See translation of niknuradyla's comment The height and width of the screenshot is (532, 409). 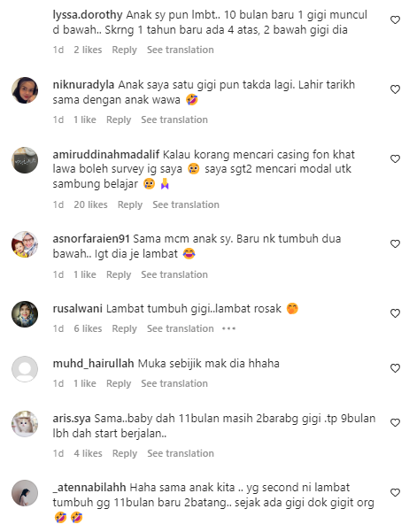(174, 120)
